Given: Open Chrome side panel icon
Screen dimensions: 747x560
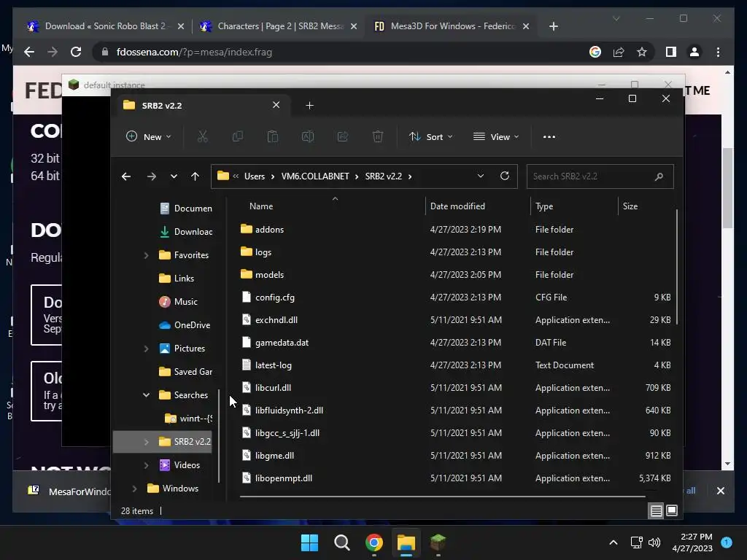Looking at the screenshot, I should pos(671,52).
